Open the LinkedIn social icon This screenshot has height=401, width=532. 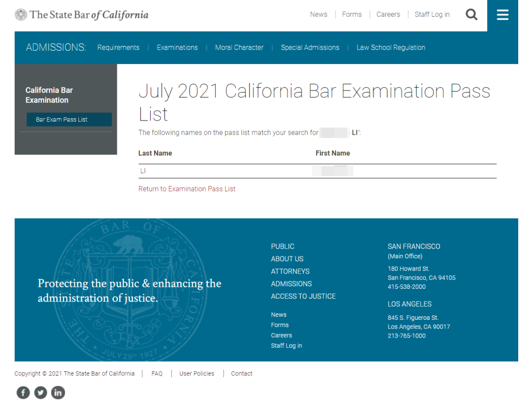click(x=58, y=393)
